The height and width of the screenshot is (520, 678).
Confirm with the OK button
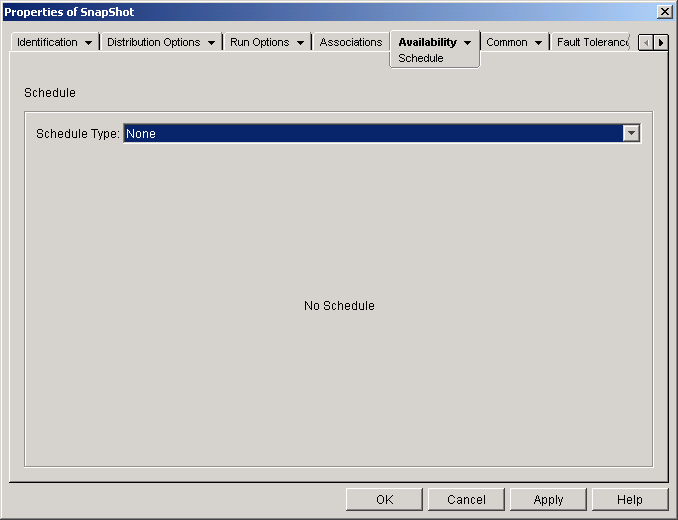pyautogui.click(x=384, y=500)
